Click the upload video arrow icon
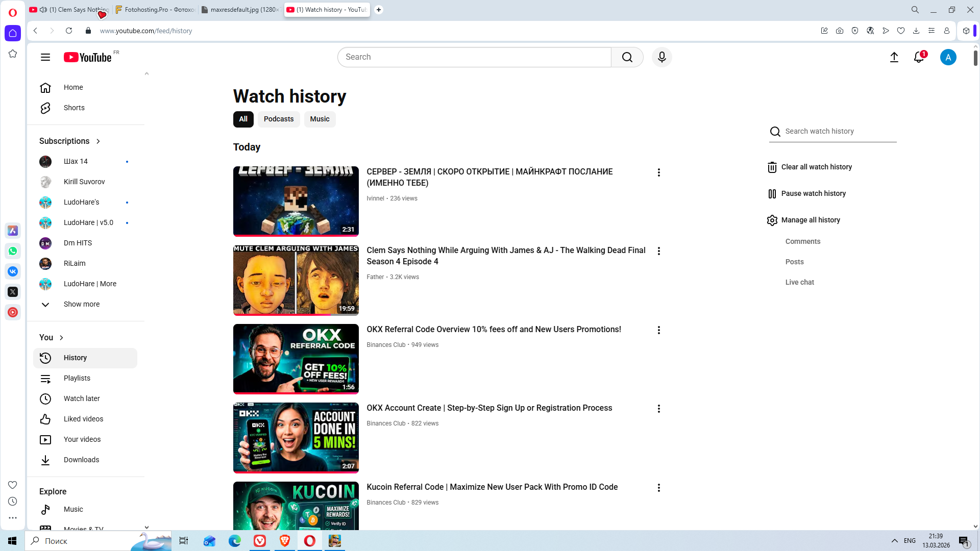The height and width of the screenshot is (551, 980). pyautogui.click(x=894, y=57)
